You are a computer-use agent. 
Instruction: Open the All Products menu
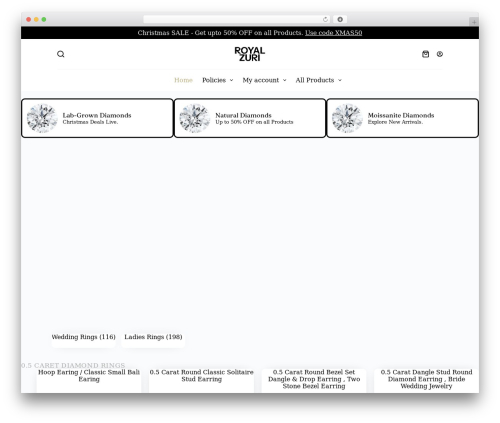click(x=315, y=80)
